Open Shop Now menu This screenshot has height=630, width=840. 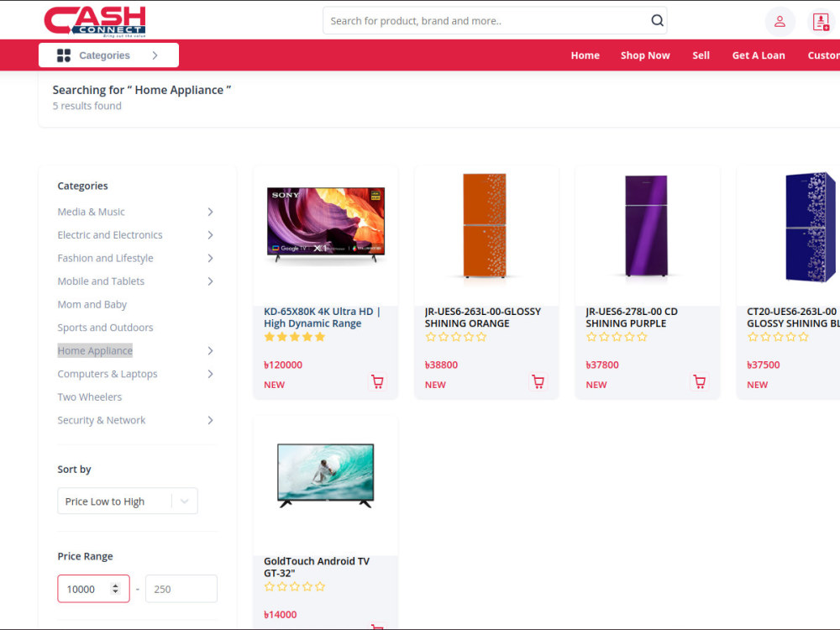click(x=645, y=55)
